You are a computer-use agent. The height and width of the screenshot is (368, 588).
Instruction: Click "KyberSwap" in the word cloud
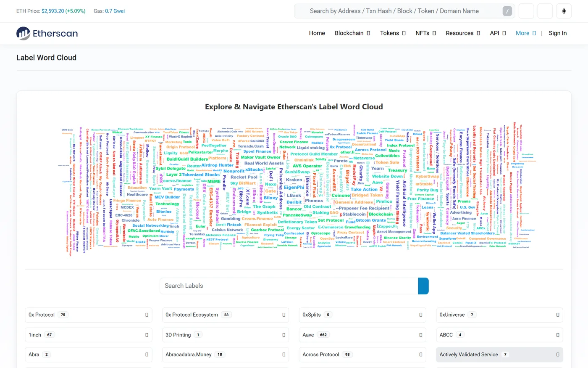[427, 176]
